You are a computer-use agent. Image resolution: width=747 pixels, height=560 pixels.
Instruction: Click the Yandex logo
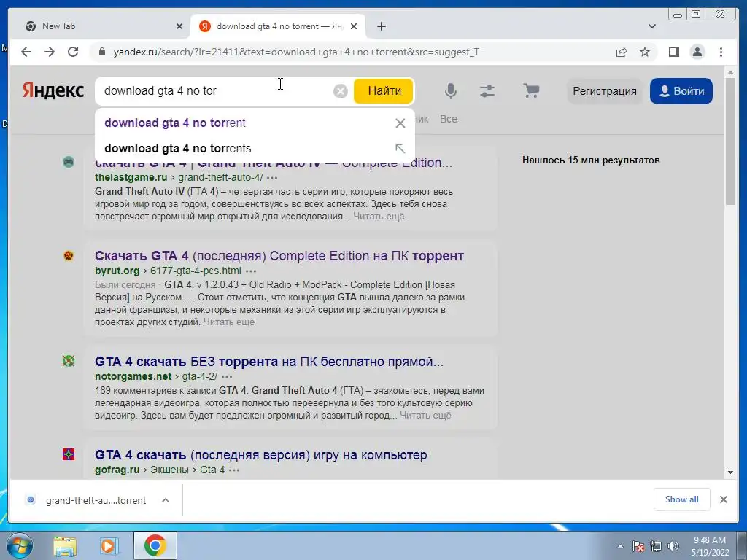(x=53, y=90)
